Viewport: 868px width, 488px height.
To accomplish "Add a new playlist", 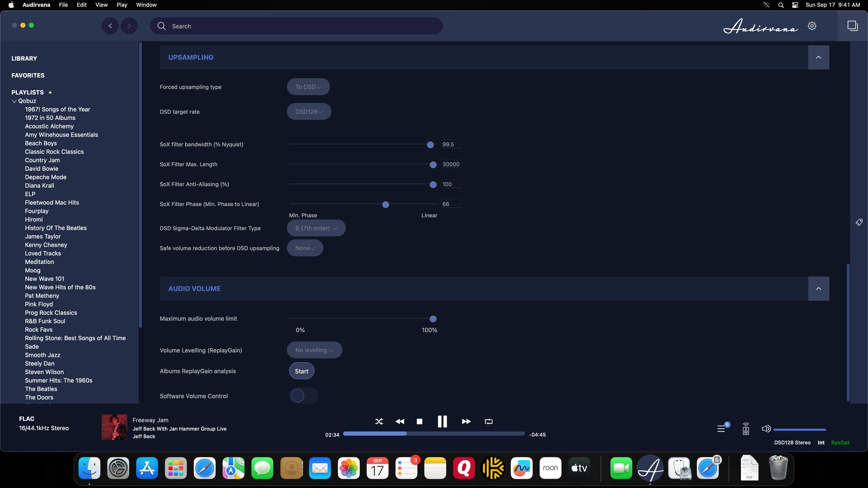I will 50,92.
